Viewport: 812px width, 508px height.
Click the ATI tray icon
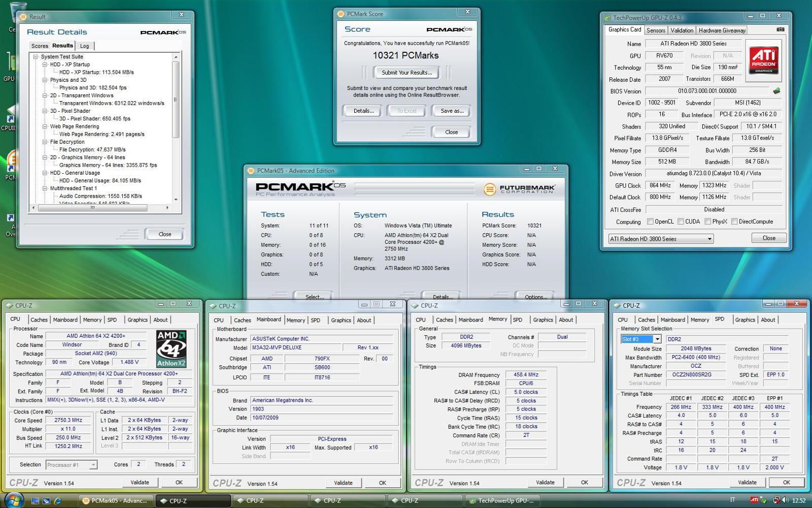[x=755, y=500]
